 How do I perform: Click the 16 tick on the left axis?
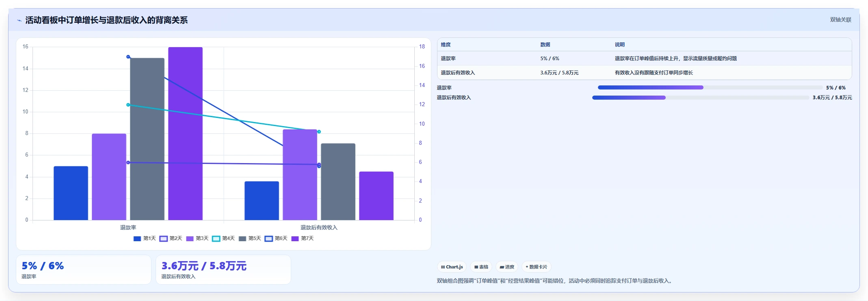(x=26, y=47)
